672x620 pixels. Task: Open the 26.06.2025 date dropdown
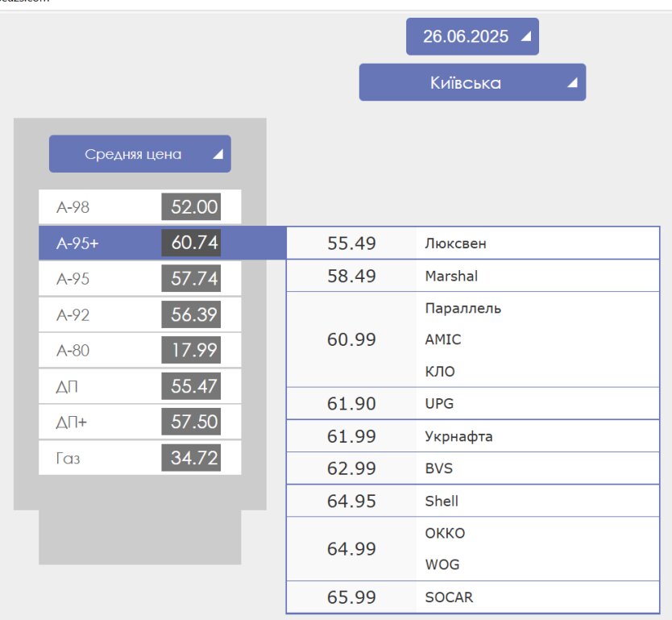pos(472,36)
